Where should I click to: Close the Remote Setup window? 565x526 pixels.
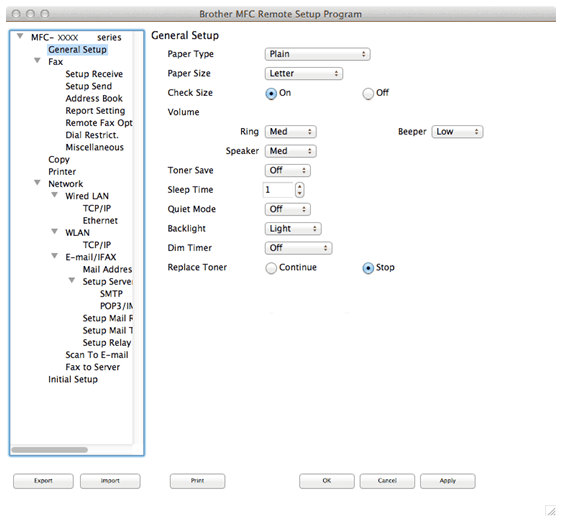click(x=16, y=14)
